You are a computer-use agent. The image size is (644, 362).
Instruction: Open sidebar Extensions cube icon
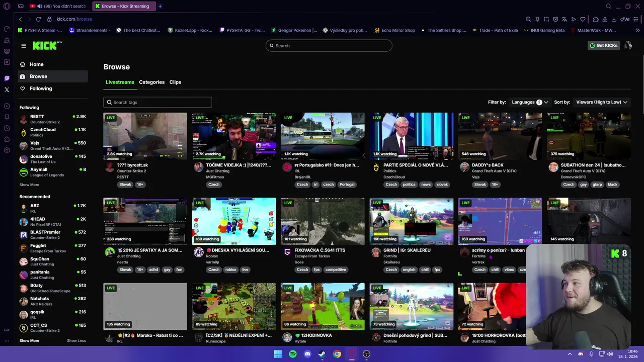7,139
